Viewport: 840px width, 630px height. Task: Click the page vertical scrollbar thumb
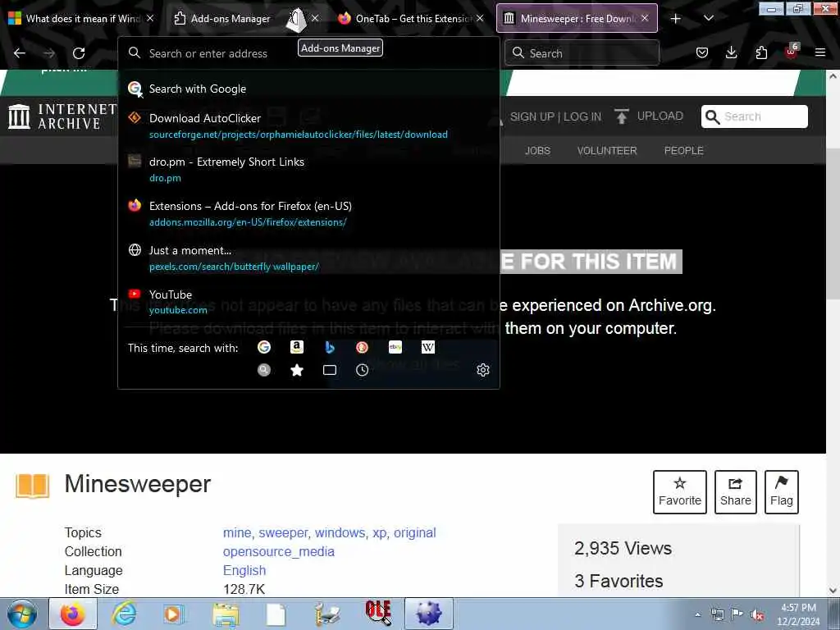tap(833, 224)
